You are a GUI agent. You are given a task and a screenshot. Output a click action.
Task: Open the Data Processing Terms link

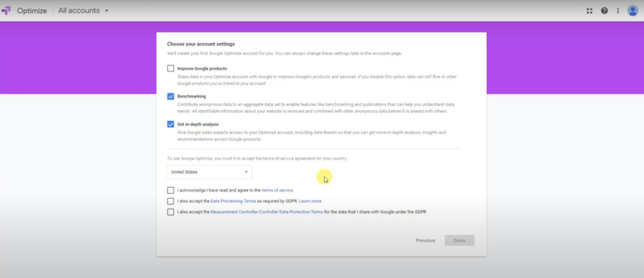[x=233, y=201]
